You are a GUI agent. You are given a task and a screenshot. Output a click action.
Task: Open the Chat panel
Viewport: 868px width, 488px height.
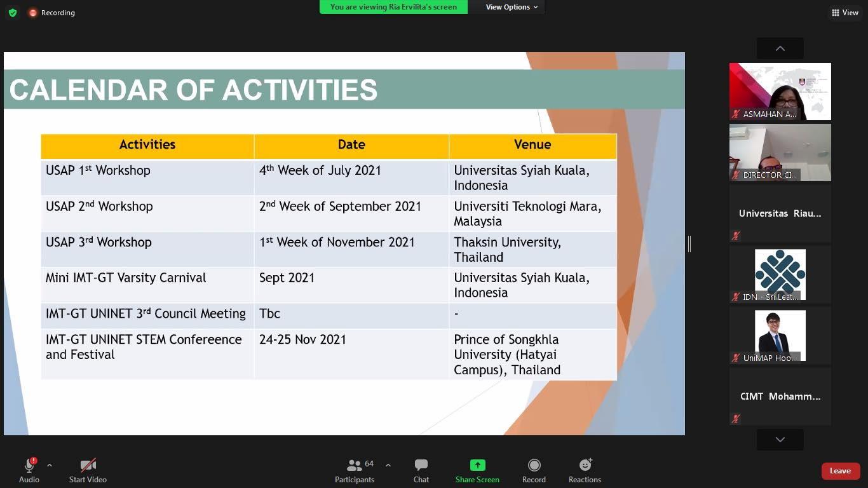(x=421, y=471)
